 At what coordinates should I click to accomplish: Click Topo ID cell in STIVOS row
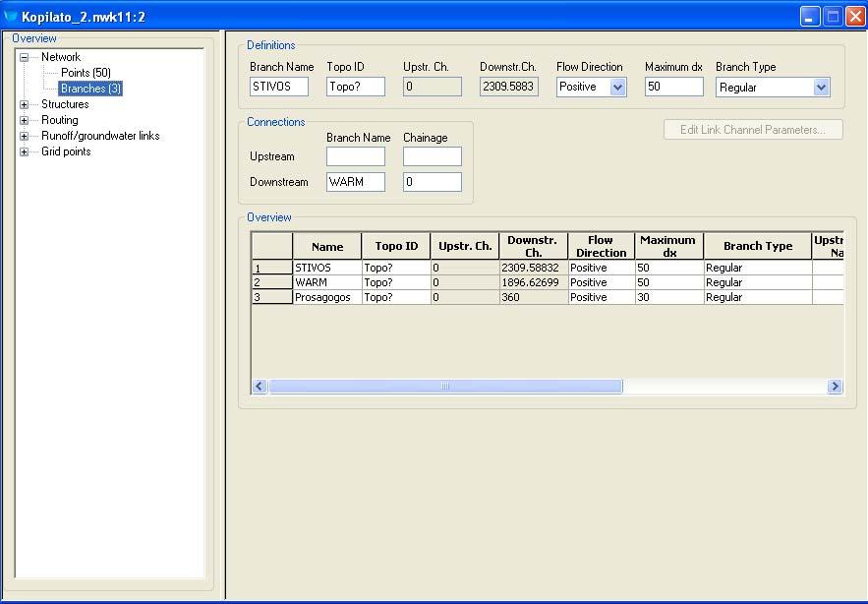coord(396,268)
